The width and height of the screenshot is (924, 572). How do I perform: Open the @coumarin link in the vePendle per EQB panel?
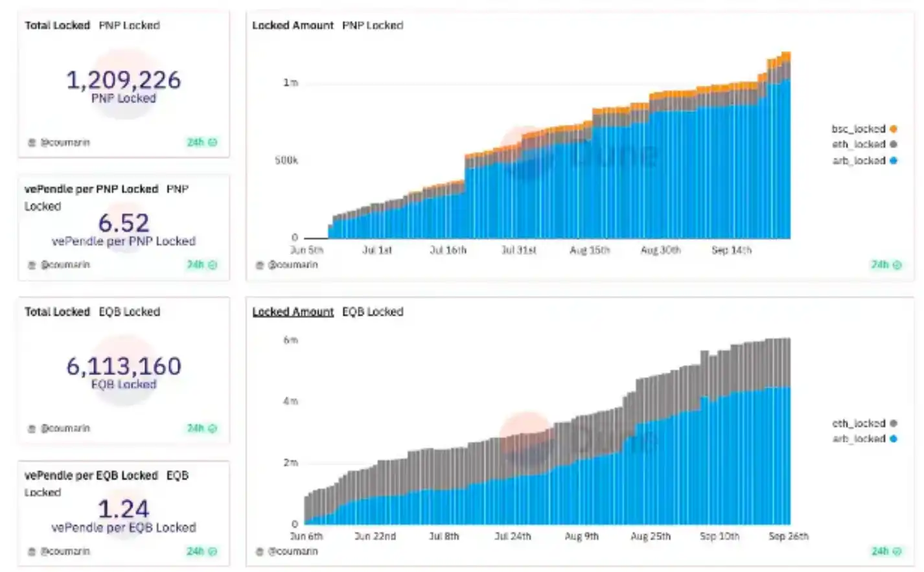65,552
